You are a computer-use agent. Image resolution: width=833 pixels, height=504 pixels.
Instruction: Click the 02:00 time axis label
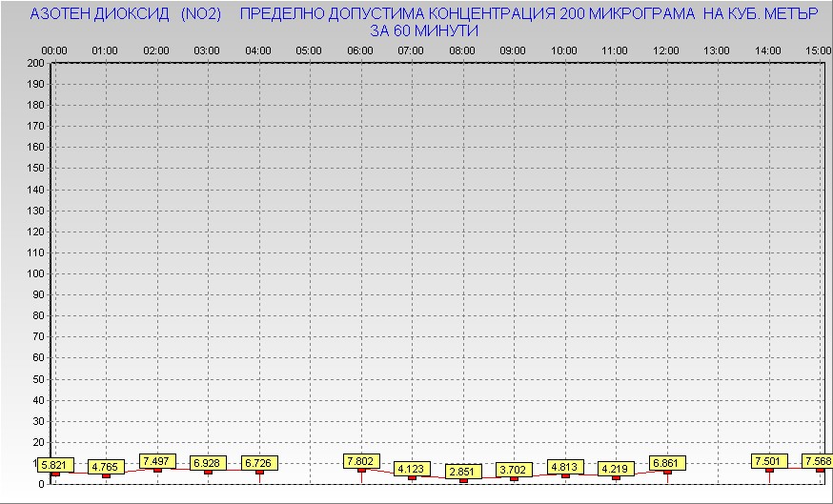click(156, 51)
